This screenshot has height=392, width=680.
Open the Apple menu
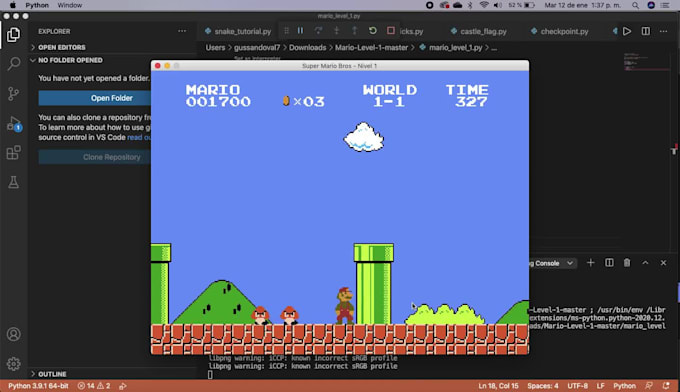(13, 5)
